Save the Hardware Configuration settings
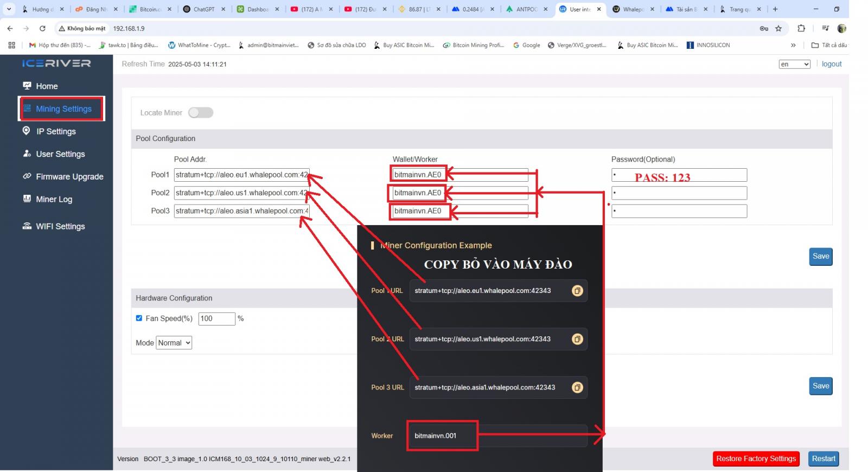This screenshot has width=868, height=472. pos(821,386)
